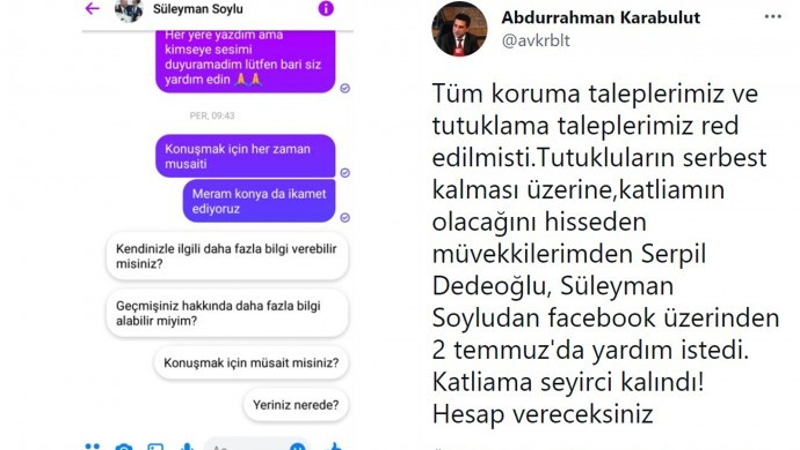800x450 pixels.
Task: Tap delivered checkmark beside 'Konuşmak için her zaman' message
Action: point(345,173)
